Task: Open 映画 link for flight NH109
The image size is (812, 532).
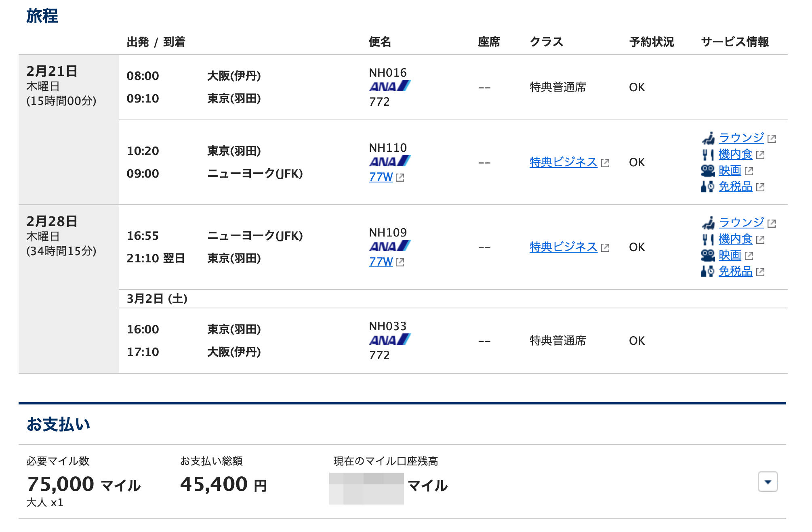Action: click(x=730, y=256)
